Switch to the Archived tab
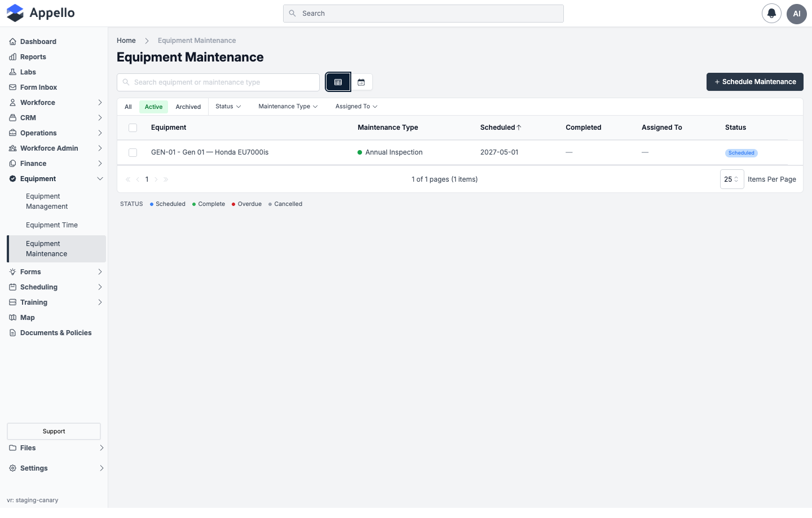The width and height of the screenshot is (812, 518). pos(188,107)
